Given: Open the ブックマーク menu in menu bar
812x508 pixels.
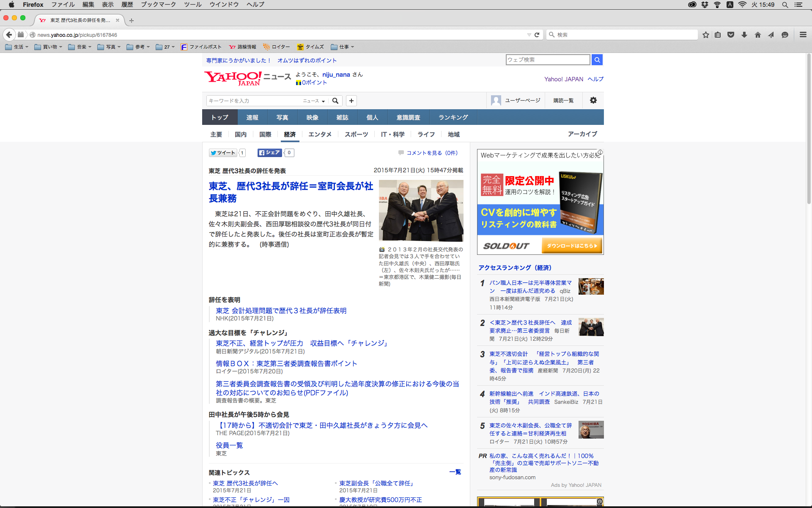Looking at the screenshot, I should coord(158,5).
